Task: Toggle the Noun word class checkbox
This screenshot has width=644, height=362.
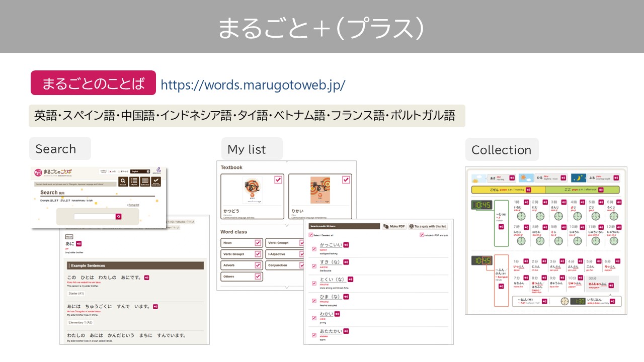Action: (258, 243)
